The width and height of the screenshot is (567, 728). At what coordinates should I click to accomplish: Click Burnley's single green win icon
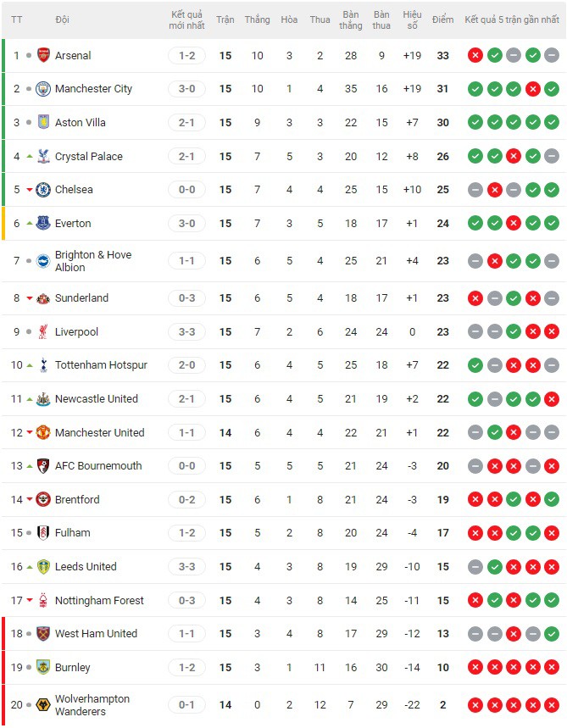(495, 668)
